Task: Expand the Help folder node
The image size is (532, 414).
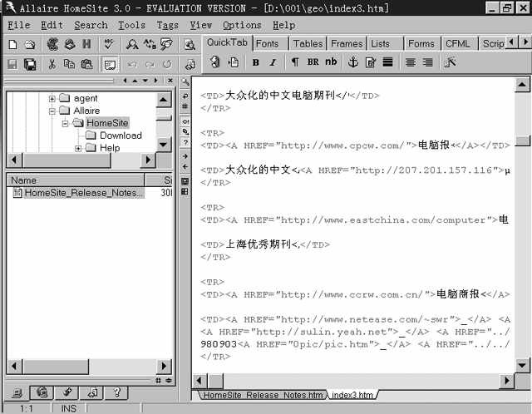Action: 79,148
